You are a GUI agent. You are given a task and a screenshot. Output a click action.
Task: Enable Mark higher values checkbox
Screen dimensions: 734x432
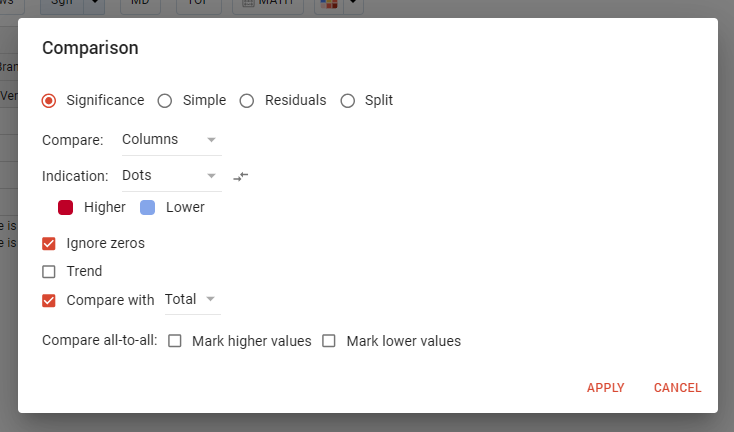(175, 341)
